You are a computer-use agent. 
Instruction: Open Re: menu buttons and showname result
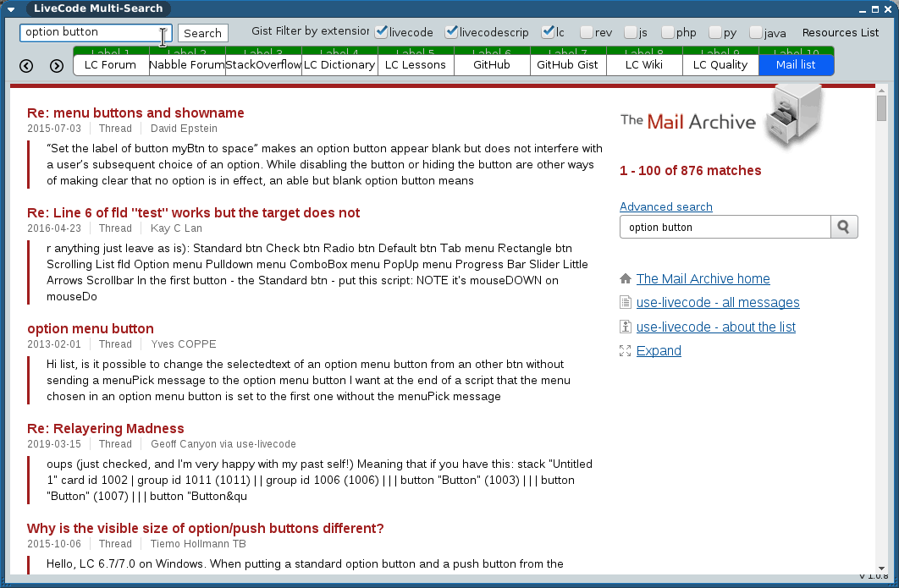pos(136,113)
